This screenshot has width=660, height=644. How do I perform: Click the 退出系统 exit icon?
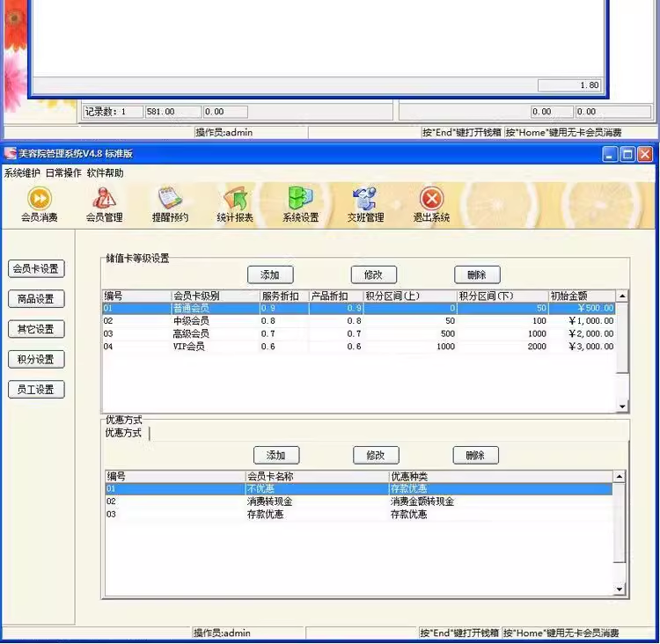pos(431,205)
